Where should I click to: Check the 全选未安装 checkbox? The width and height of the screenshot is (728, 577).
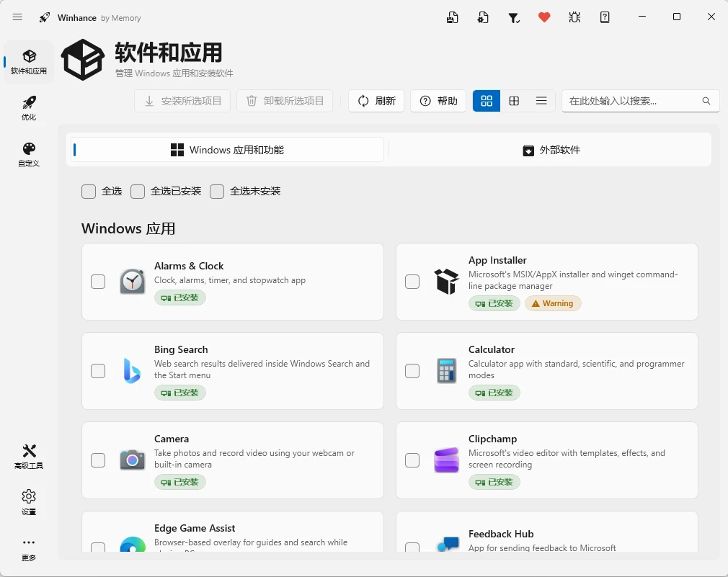click(x=217, y=192)
